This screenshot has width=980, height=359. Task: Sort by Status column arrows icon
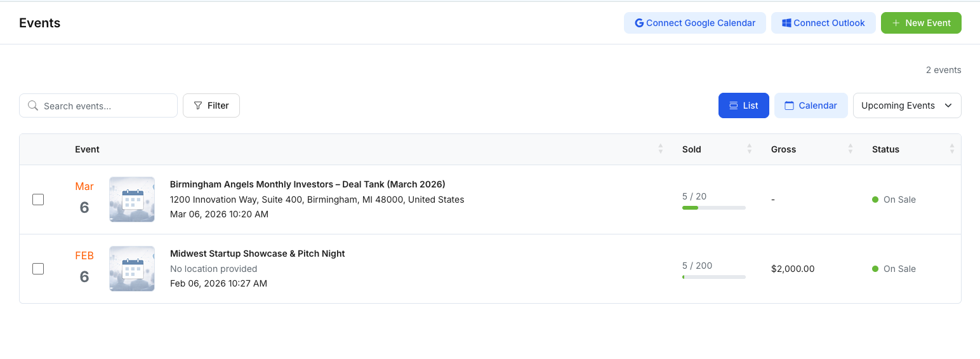(x=951, y=149)
